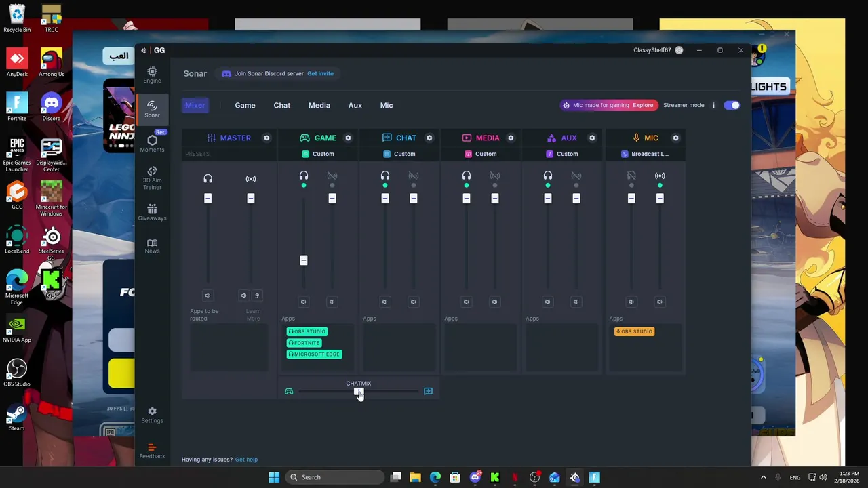868x488 pixels.
Task: Open Settings in the GG sidebar
Action: pyautogui.click(x=152, y=415)
